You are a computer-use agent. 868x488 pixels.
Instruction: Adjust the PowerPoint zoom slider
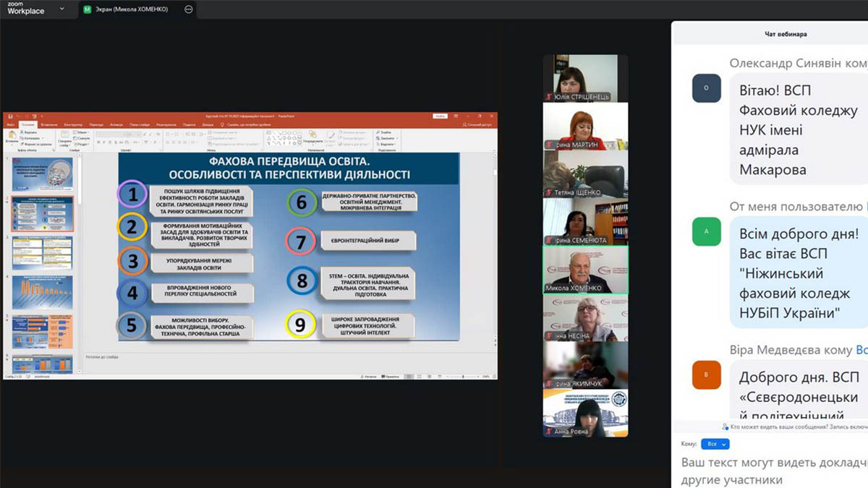coord(463,377)
